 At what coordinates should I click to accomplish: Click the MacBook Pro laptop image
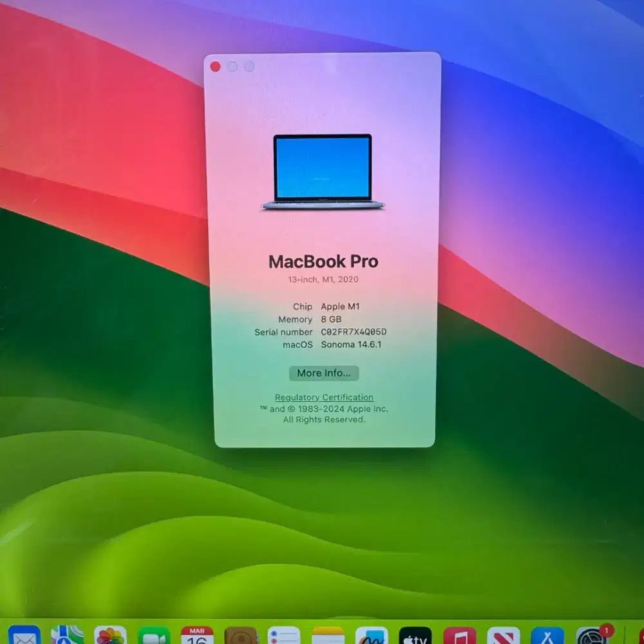(324, 171)
